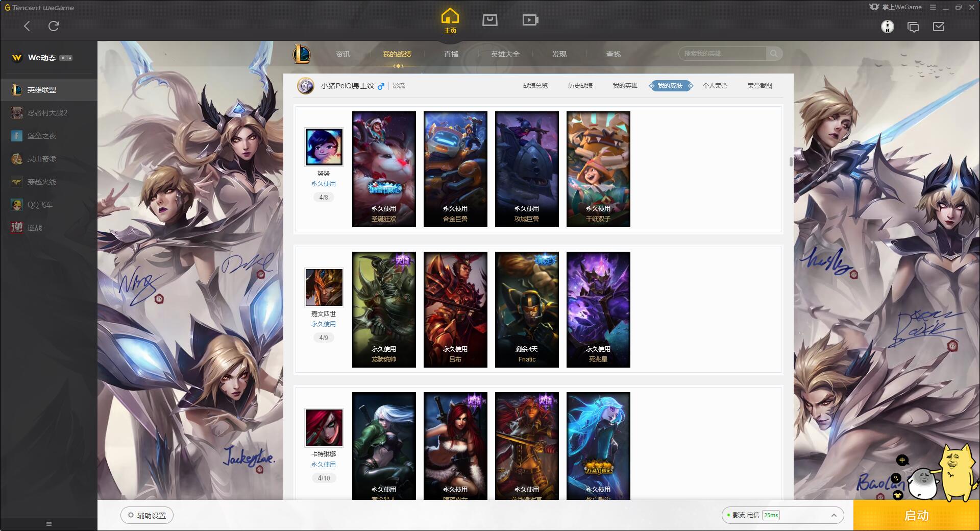This screenshot has height=531, width=980.
Task: Switch to 历史战绩 sub-tab
Action: [x=580, y=86]
